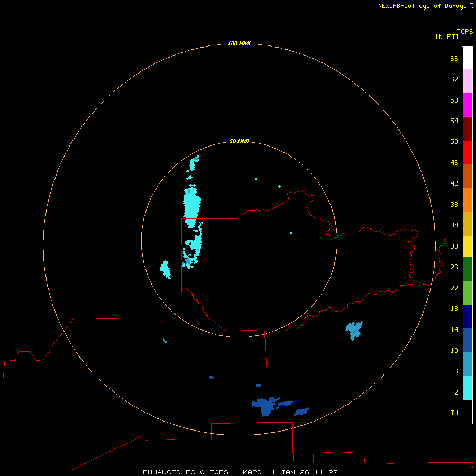
Task: Click the NEXLAB-College of DuPage credit text
Action: coord(422,6)
